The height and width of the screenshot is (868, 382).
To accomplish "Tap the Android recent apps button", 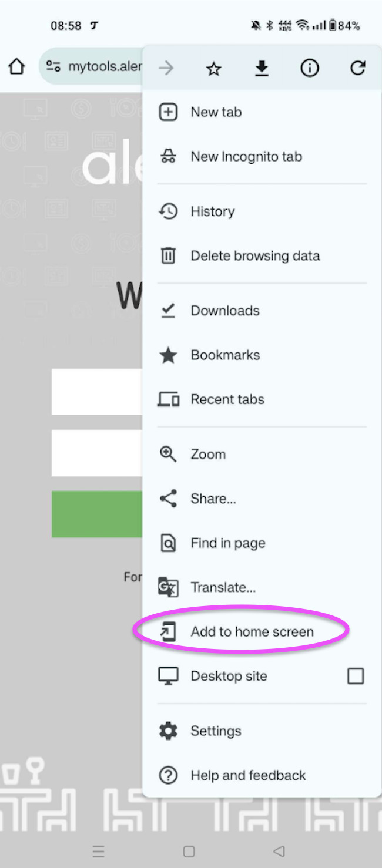I will tap(99, 851).
